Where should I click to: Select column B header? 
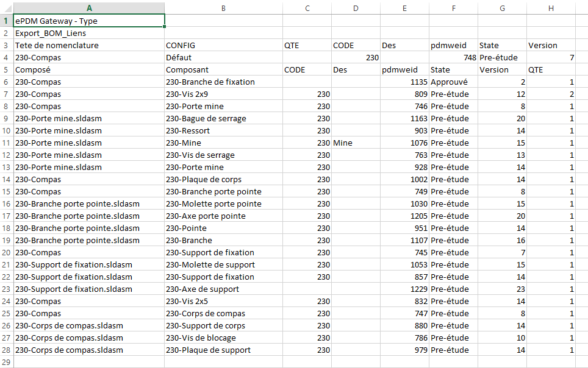click(223, 8)
